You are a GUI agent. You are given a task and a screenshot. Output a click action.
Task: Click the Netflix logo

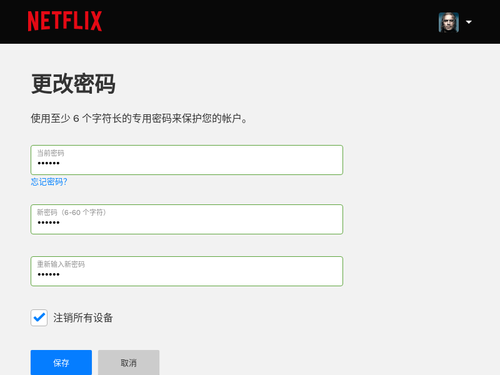click(65, 21)
